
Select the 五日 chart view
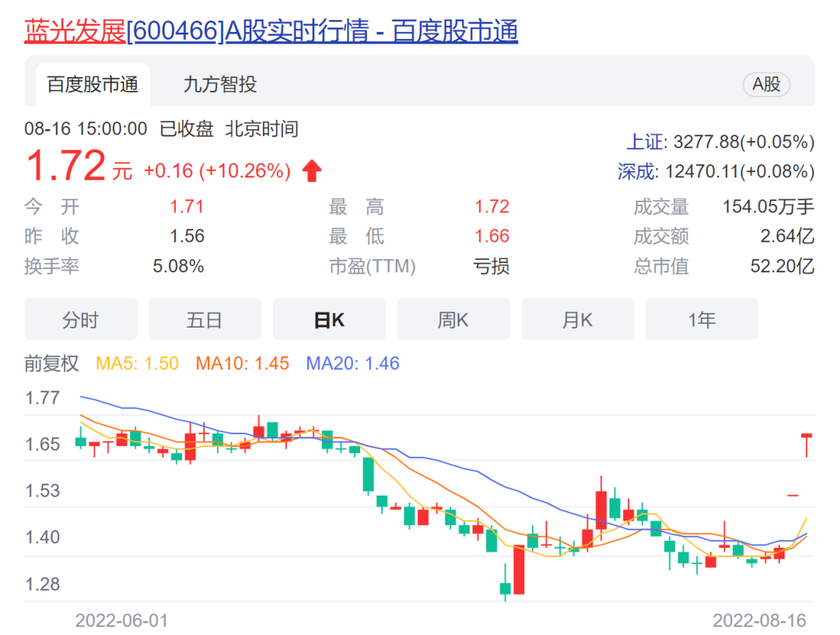click(x=205, y=320)
